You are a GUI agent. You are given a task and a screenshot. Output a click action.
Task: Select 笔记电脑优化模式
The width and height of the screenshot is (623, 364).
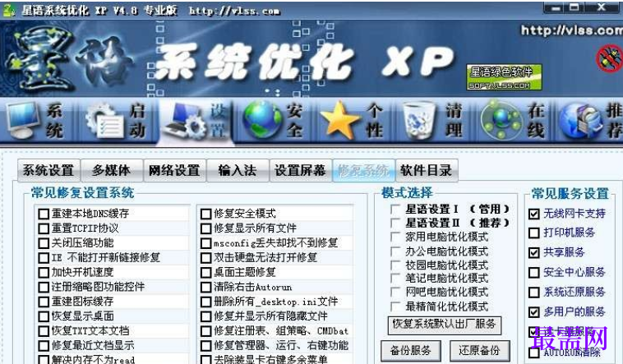tap(395, 279)
